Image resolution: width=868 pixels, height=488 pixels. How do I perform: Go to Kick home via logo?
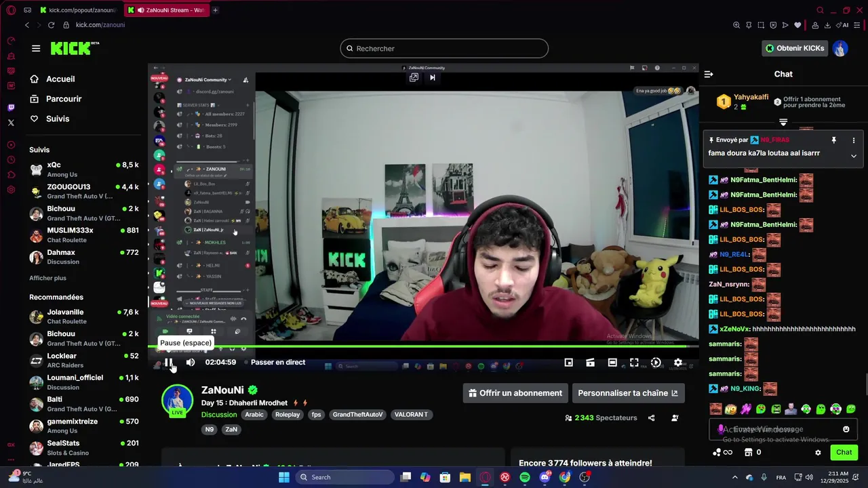(75, 48)
